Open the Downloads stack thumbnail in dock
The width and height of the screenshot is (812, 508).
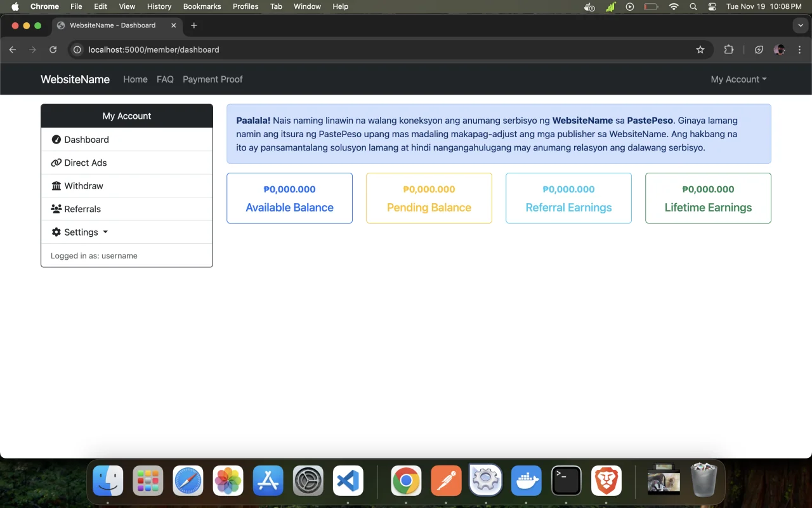tap(664, 481)
